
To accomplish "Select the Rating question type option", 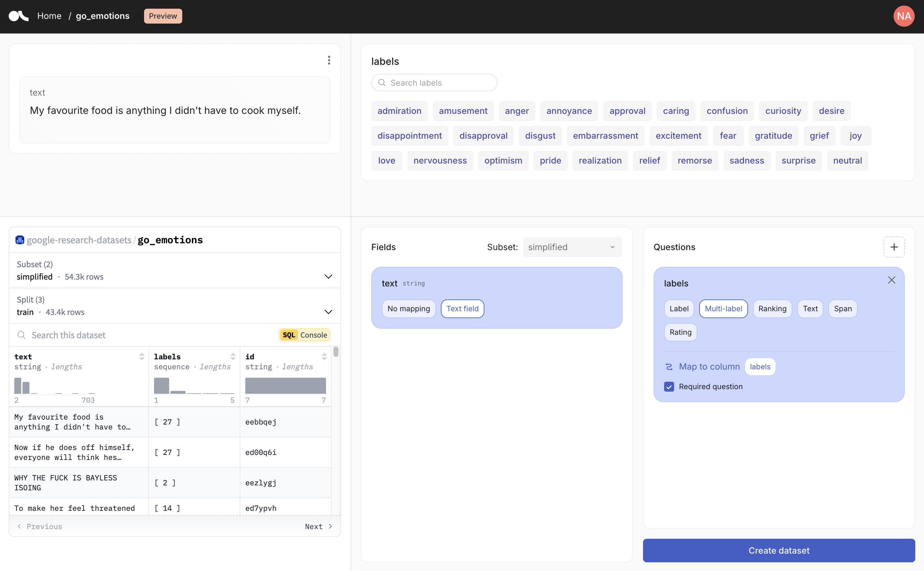I will [x=681, y=332].
